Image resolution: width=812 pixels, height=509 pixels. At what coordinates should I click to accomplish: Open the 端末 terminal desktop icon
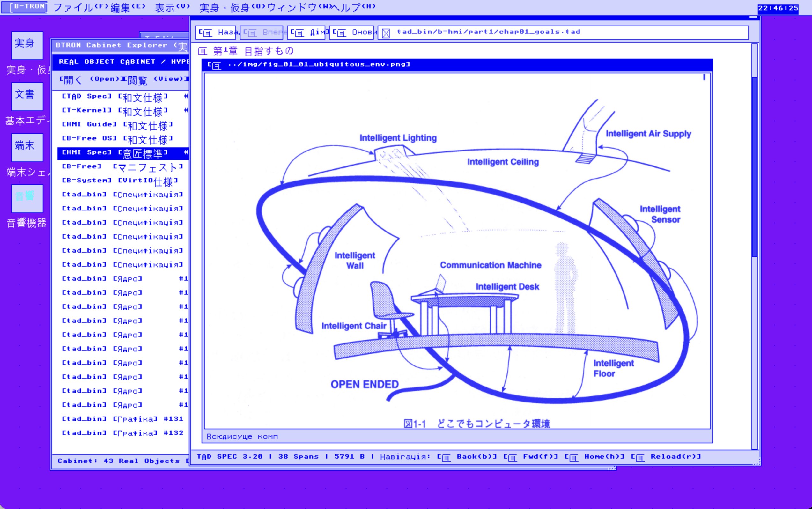tap(27, 147)
